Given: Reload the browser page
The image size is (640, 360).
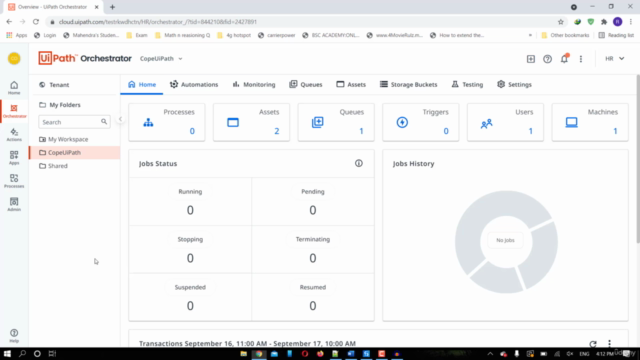Looking at the screenshot, I should (x=36, y=22).
